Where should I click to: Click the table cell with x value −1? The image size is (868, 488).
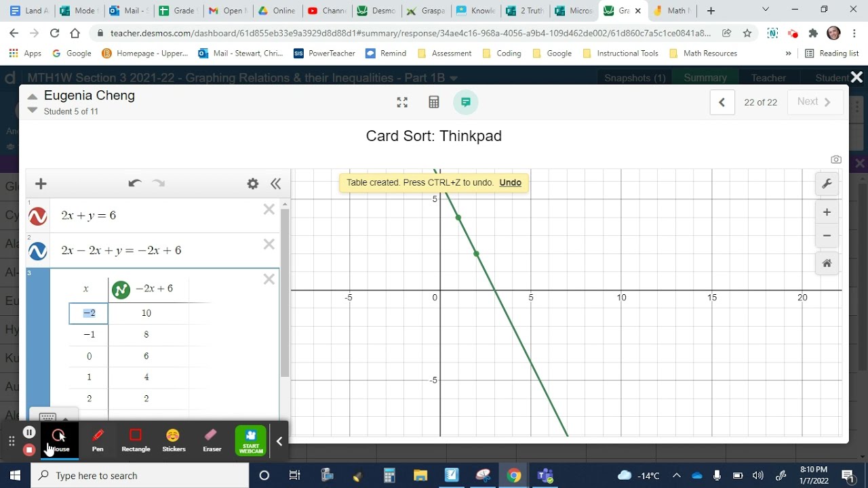pos(89,335)
